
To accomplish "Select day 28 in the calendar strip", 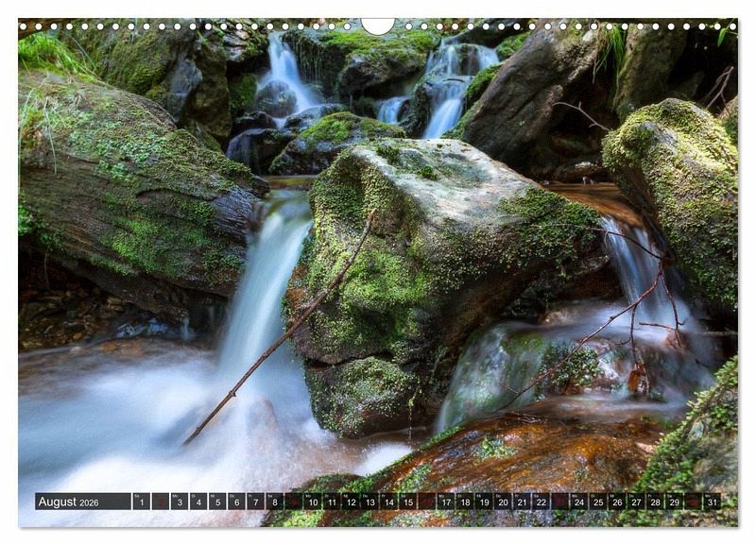I will point(655,502).
